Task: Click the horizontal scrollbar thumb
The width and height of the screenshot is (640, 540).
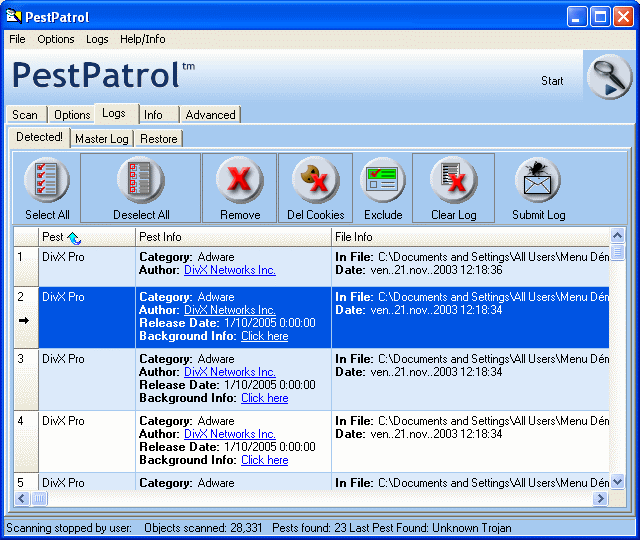Action: point(39,498)
